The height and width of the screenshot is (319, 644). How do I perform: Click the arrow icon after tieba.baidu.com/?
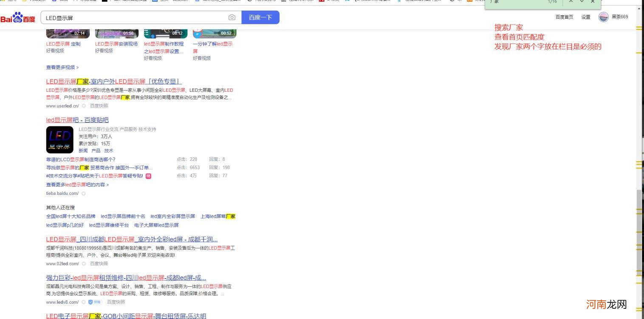(84, 194)
